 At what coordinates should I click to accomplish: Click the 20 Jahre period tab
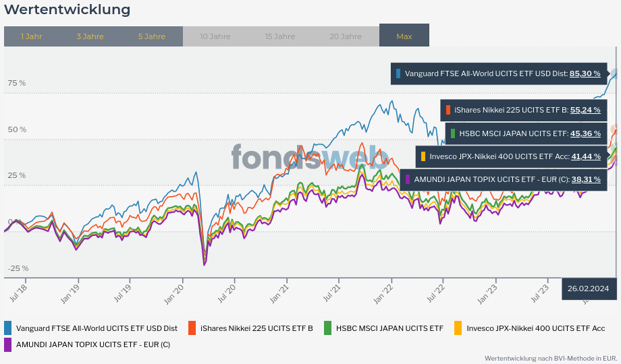346,36
